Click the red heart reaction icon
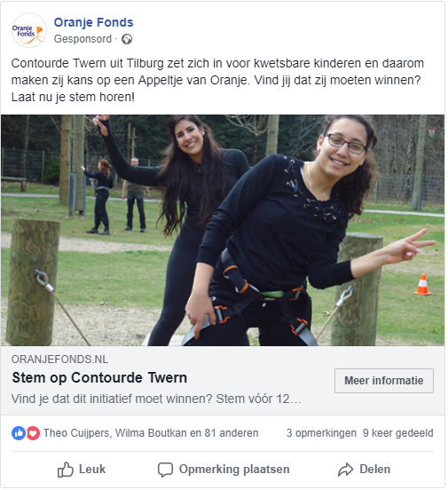 (x=33, y=433)
